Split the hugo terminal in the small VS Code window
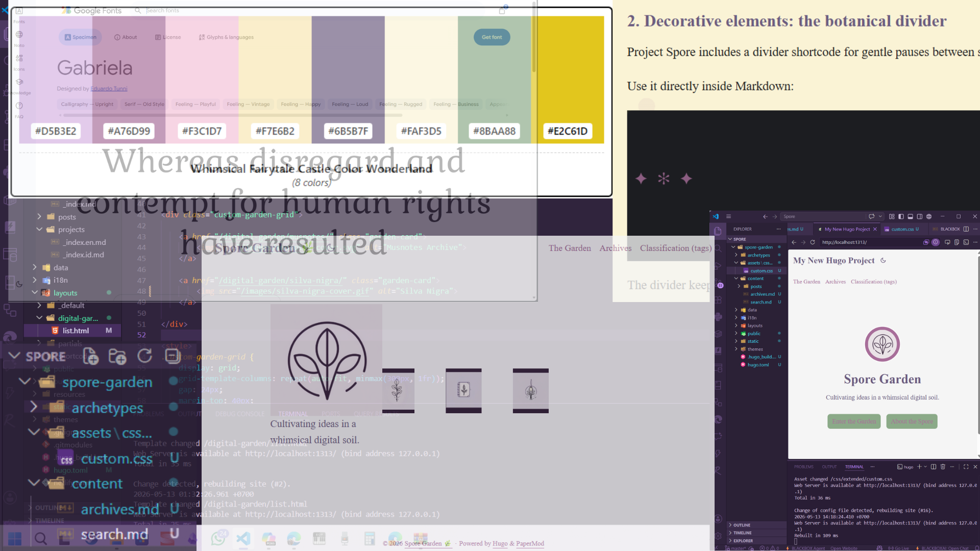The image size is (980, 551). [x=934, y=467]
